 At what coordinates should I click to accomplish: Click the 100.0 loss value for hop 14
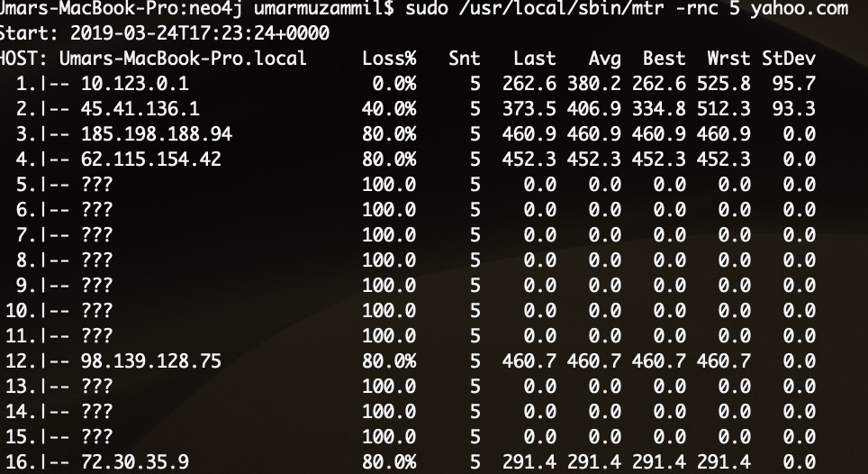click(x=389, y=412)
